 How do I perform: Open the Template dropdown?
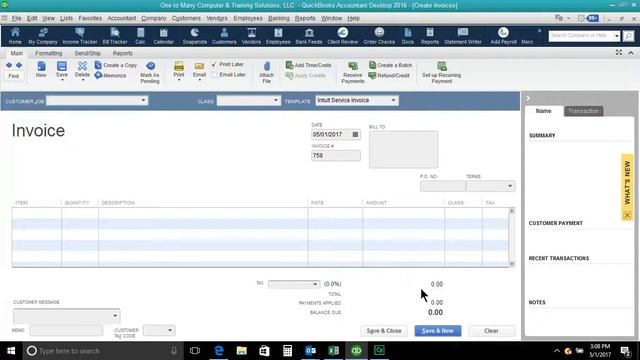393,100
